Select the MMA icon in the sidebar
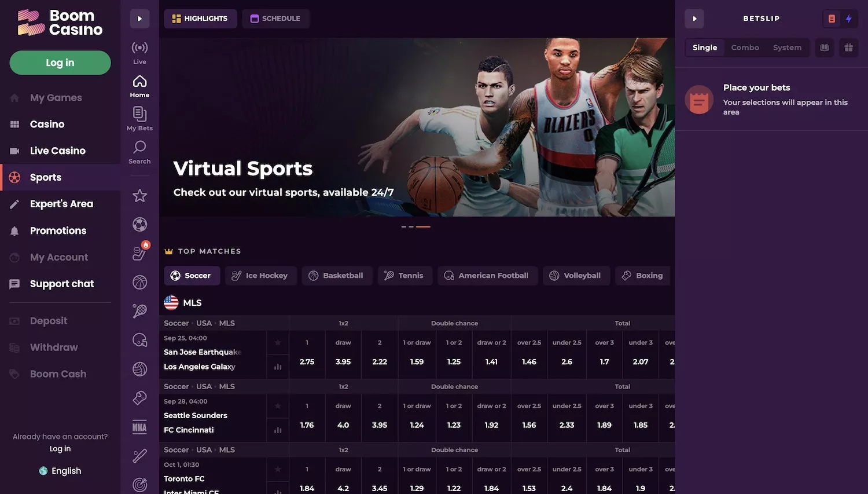 139,427
